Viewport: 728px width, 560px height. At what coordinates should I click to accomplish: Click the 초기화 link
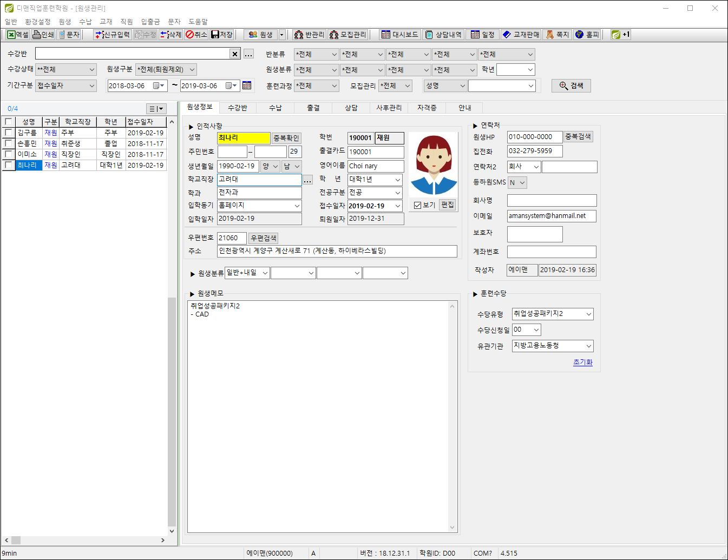click(583, 363)
